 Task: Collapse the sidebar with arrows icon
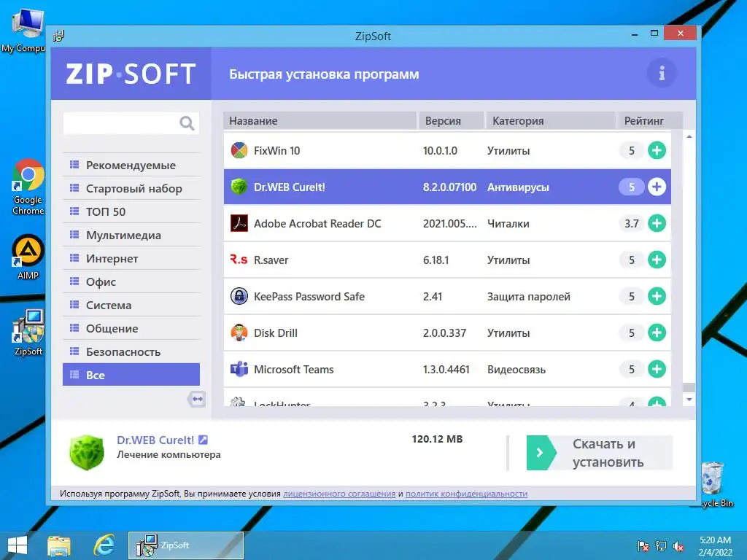(197, 399)
